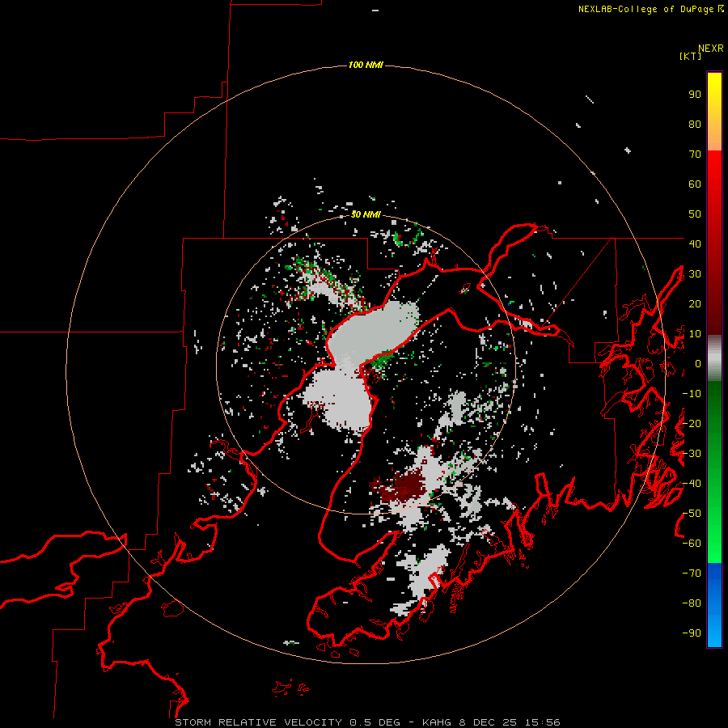This screenshot has width=728, height=728.
Task: Click the 100 NMI range ring label
Action: [x=366, y=65]
